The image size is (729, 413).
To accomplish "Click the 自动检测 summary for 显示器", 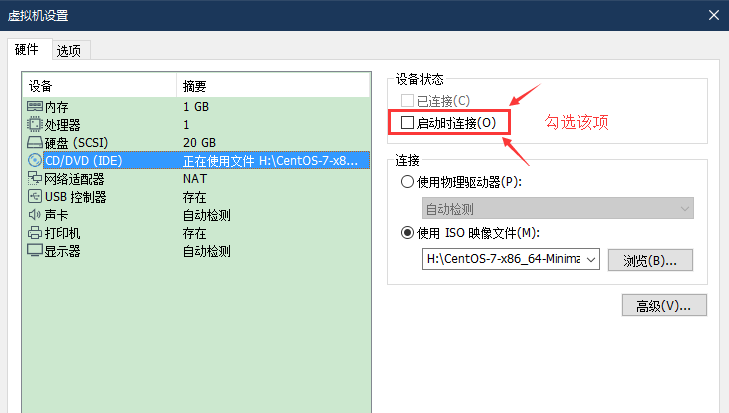I will coord(207,251).
